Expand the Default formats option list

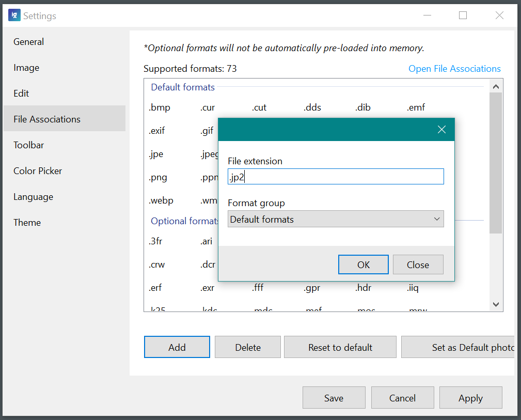pyautogui.click(x=436, y=219)
